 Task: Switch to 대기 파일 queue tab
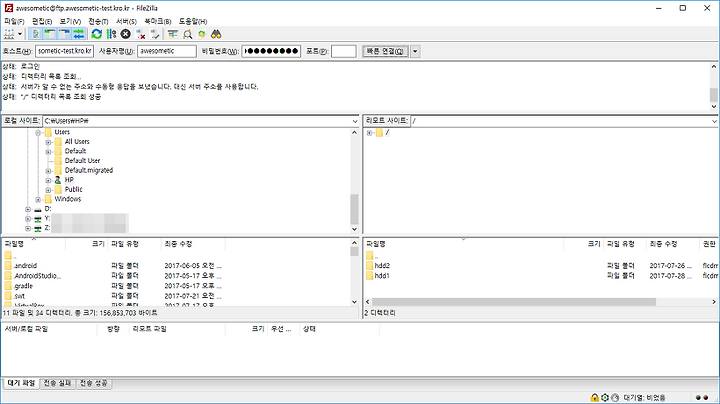[x=21, y=383]
